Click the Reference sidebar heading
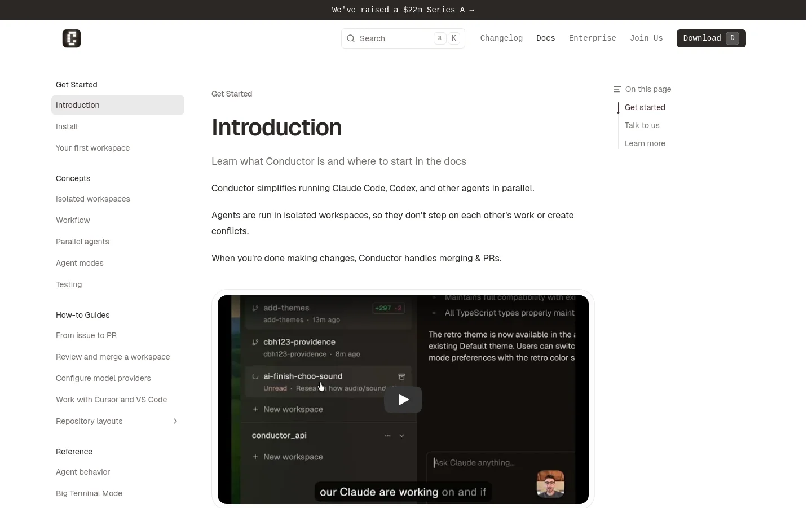 click(74, 452)
